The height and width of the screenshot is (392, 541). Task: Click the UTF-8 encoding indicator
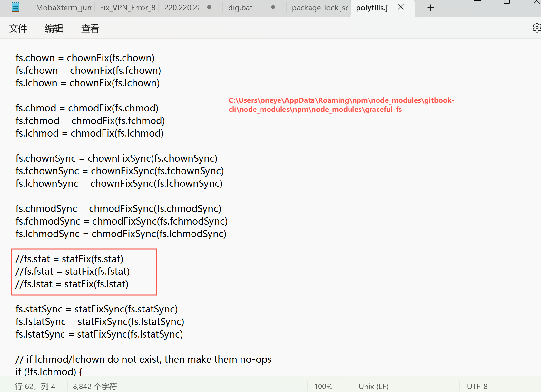pos(477,386)
